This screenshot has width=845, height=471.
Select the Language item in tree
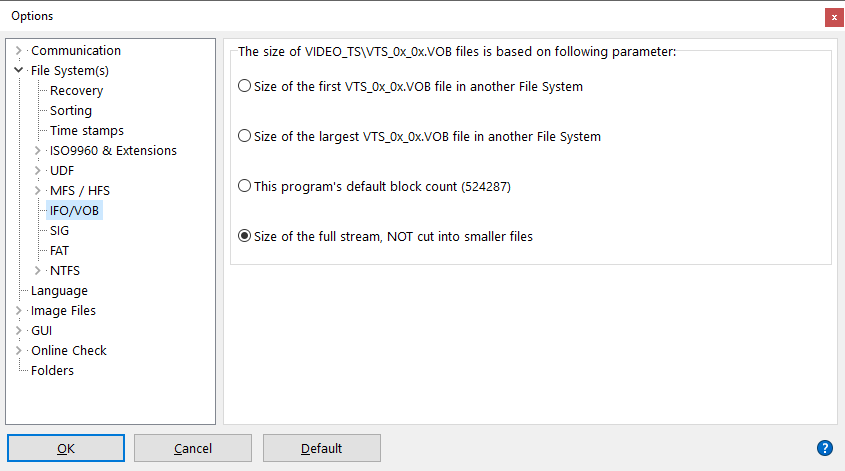click(x=59, y=291)
